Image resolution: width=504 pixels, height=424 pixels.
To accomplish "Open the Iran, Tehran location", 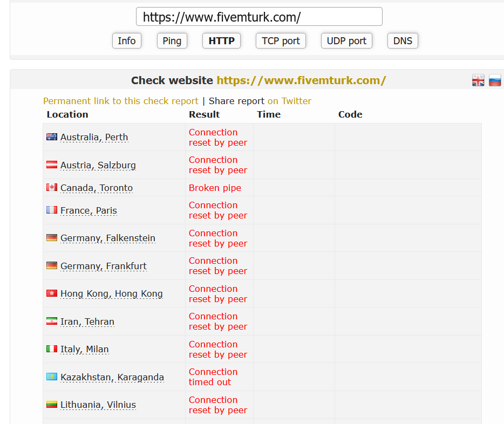I will tap(87, 322).
